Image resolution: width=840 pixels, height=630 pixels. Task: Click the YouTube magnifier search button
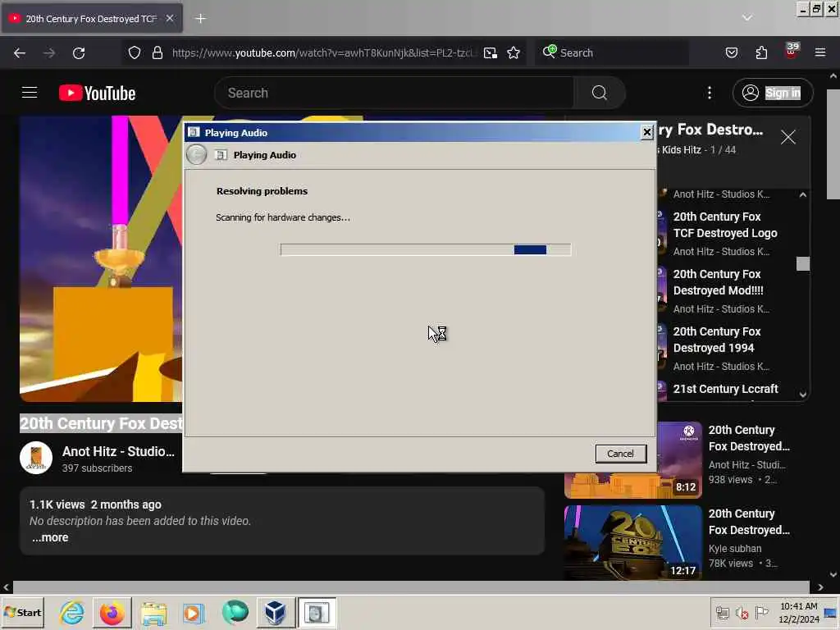click(x=600, y=94)
